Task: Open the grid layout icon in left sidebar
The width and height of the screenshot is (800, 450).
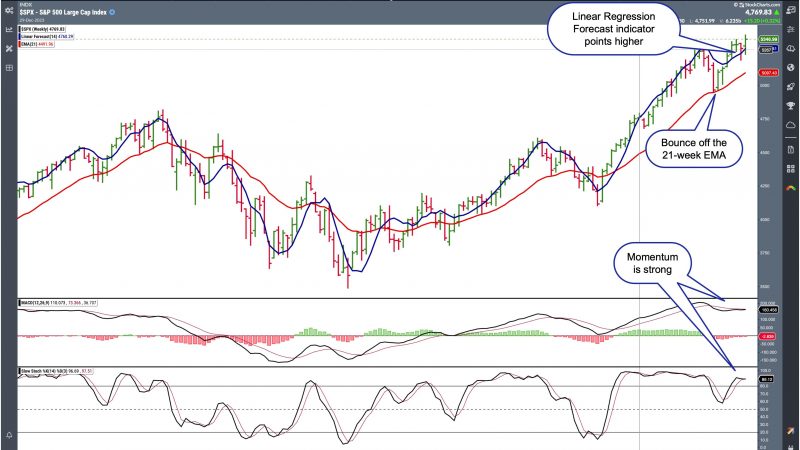Action: click(9, 67)
